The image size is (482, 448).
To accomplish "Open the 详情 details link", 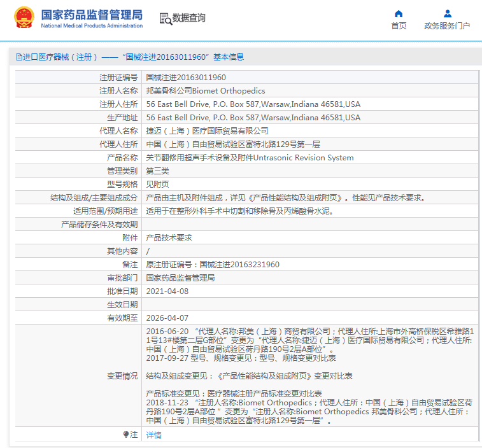I will (x=153, y=435).
